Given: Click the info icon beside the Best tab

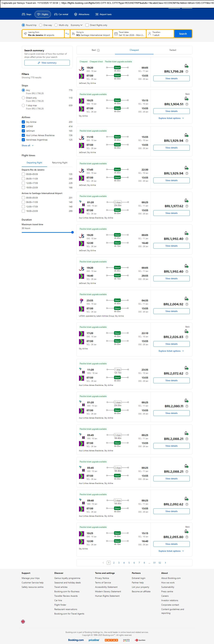Looking at the screenshot, I should point(98,50).
